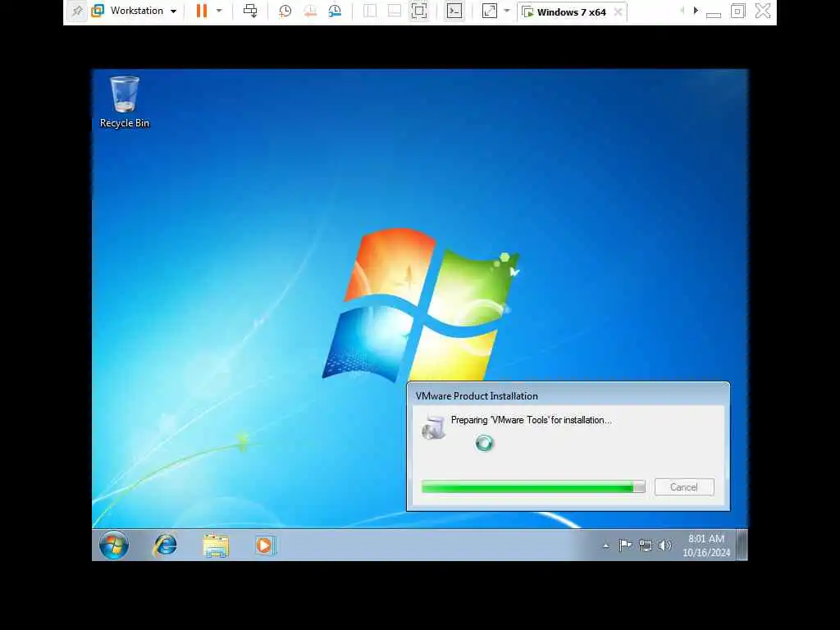Go to the next tab arrow
The height and width of the screenshot is (630, 840).
coord(696,10)
